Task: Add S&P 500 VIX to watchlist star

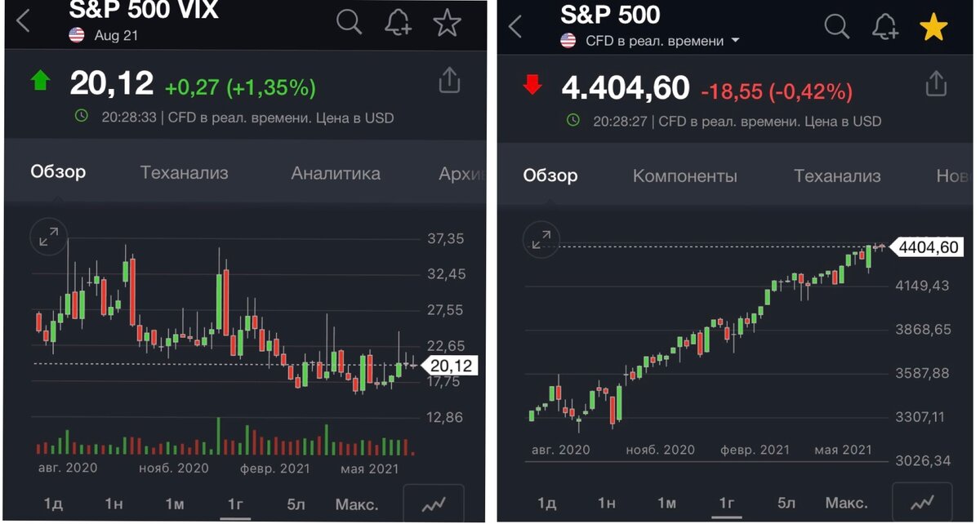Action: tap(447, 23)
